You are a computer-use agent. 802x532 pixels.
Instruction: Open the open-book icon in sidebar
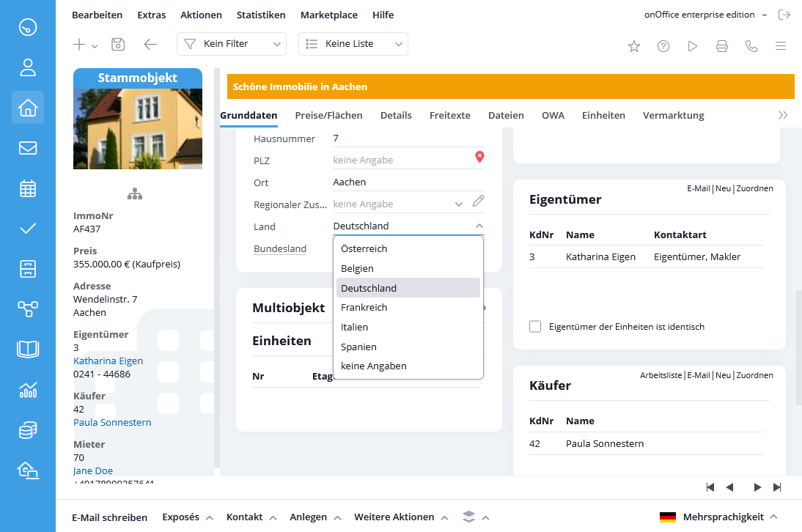click(28, 349)
